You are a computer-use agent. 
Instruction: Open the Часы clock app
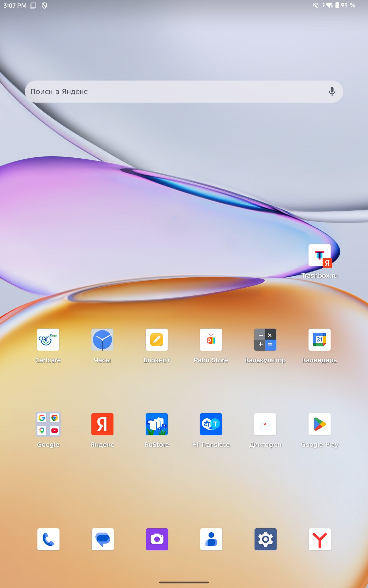click(102, 340)
